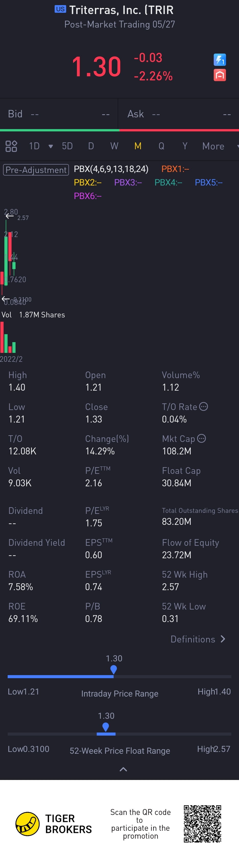Collapse the quote details with up chevron

(x=123, y=769)
